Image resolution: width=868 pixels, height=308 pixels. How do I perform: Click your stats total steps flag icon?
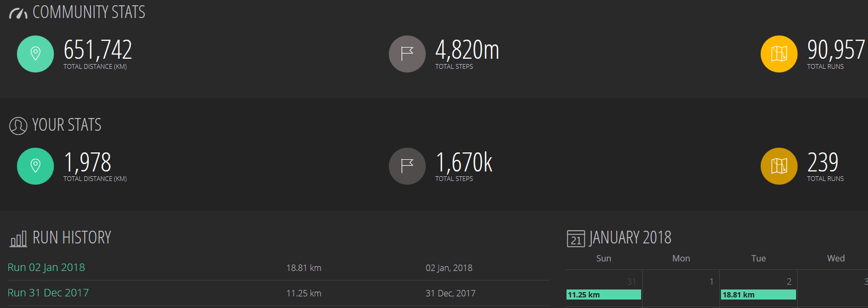tap(407, 166)
